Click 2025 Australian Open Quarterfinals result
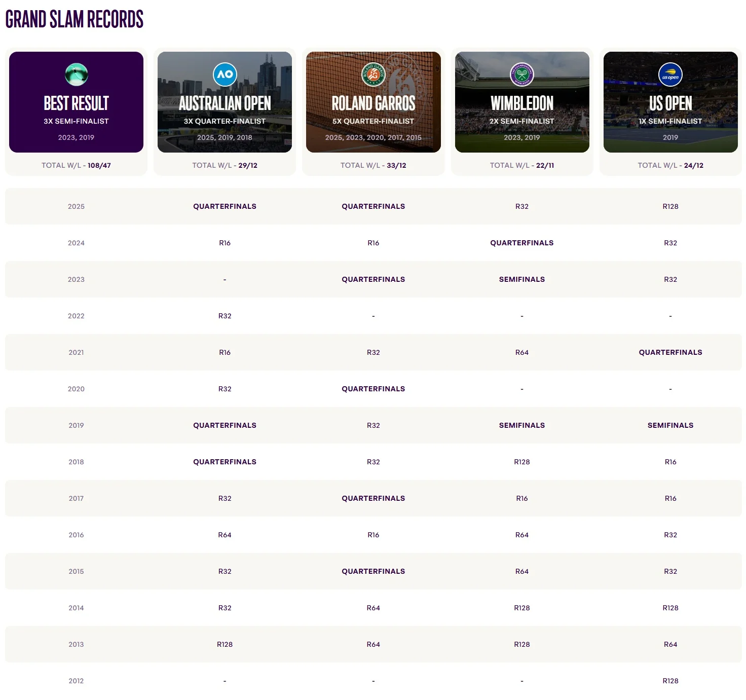The height and width of the screenshot is (700, 746). (x=225, y=206)
